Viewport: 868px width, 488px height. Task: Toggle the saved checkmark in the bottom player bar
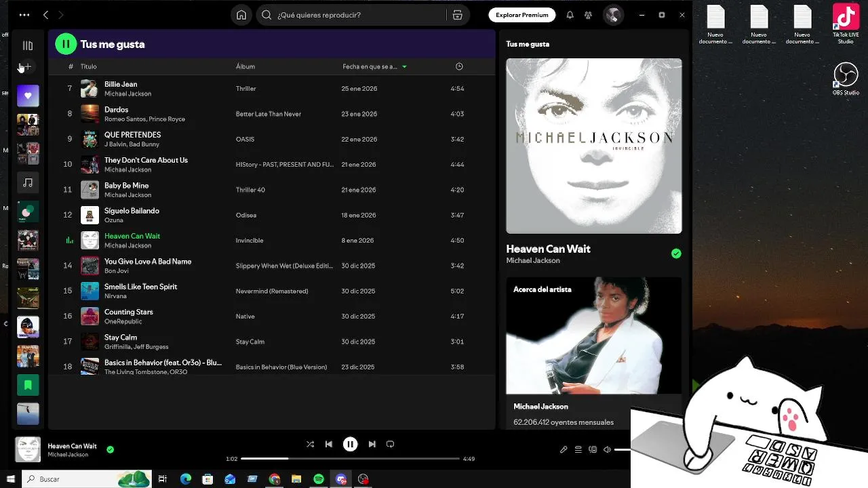(110, 449)
